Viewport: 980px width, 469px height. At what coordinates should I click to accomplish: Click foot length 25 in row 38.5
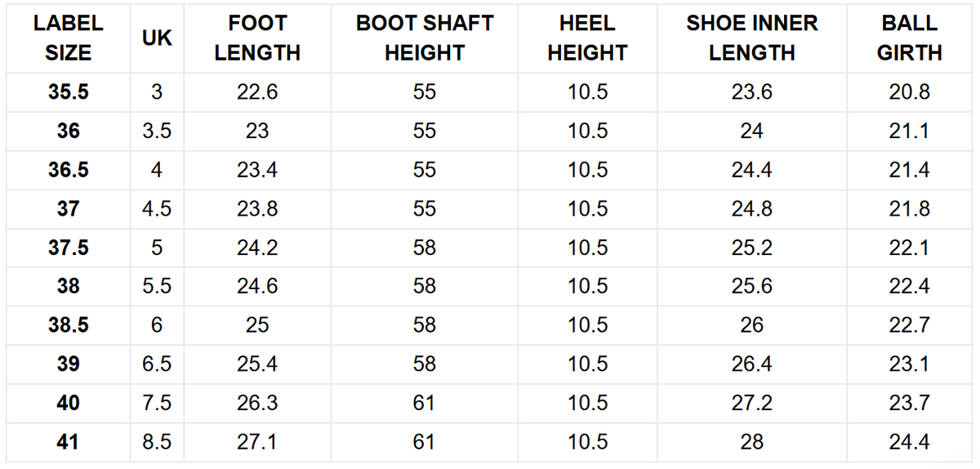click(x=257, y=325)
